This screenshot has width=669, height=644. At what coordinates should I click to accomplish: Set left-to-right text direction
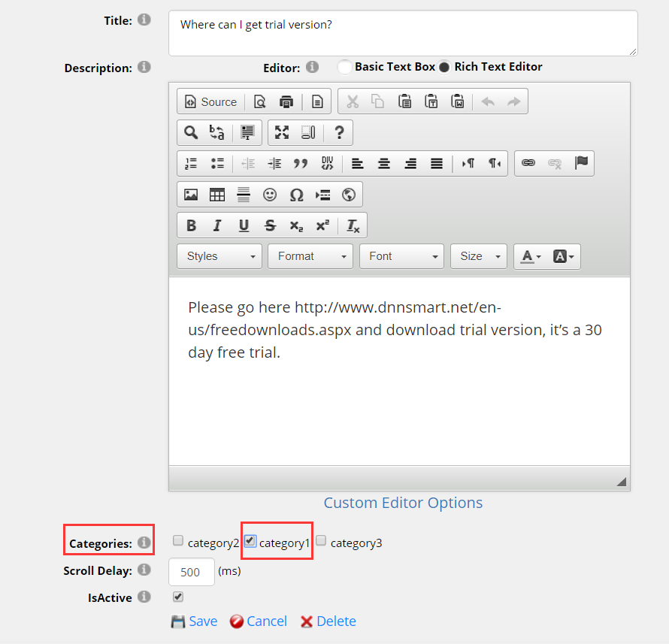468,163
